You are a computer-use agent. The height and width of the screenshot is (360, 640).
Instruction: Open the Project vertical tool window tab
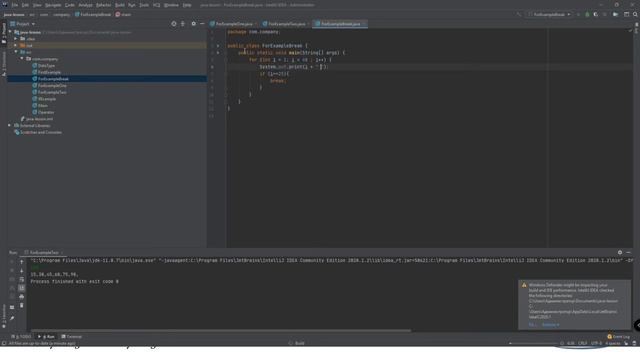coord(4,33)
